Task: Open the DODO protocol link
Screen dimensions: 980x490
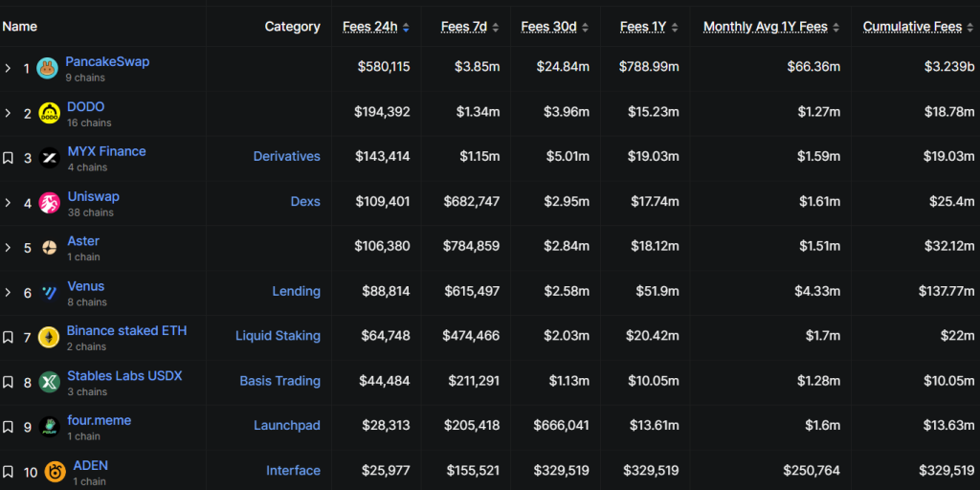Action: (85, 107)
